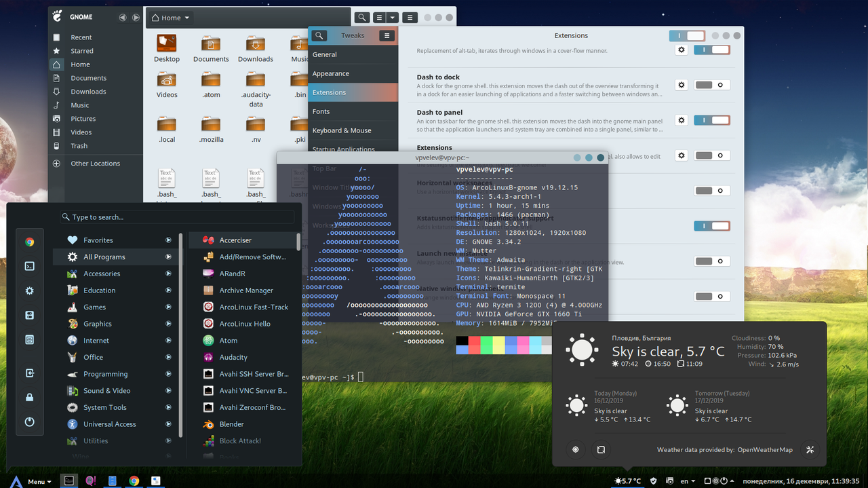The width and height of the screenshot is (868, 488).
Task: Open the Videos folder in the file grid
Action: (x=167, y=85)
